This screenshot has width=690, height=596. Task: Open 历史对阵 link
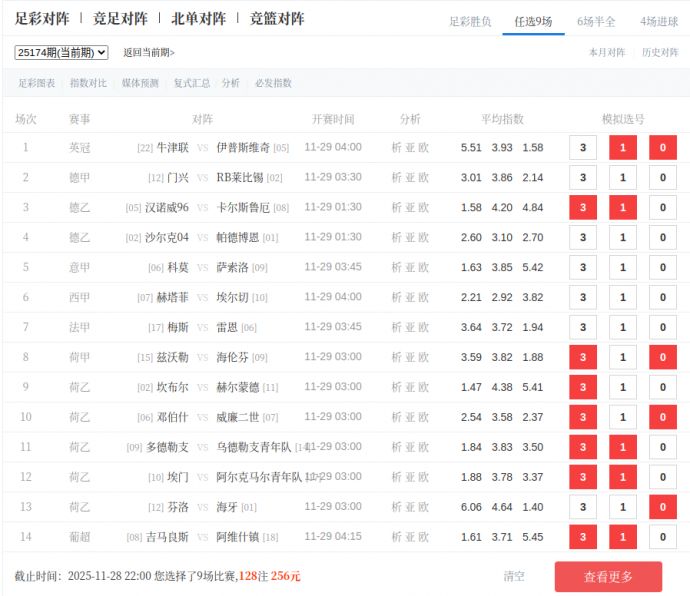659,52
